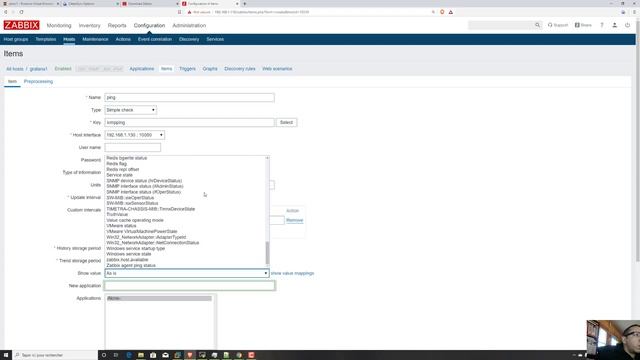Choose 'TruthValue' option in list
This screenshot has width=640, height=360.
click(x=117, y=214)
